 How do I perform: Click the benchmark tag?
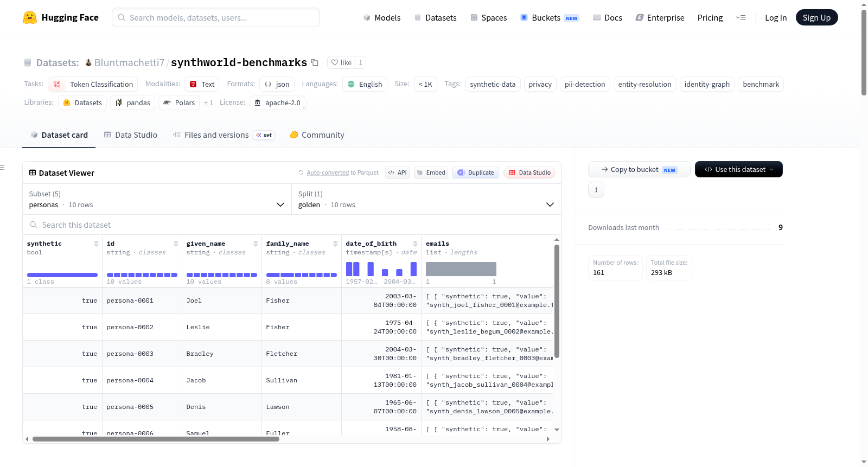click(761, 84)
